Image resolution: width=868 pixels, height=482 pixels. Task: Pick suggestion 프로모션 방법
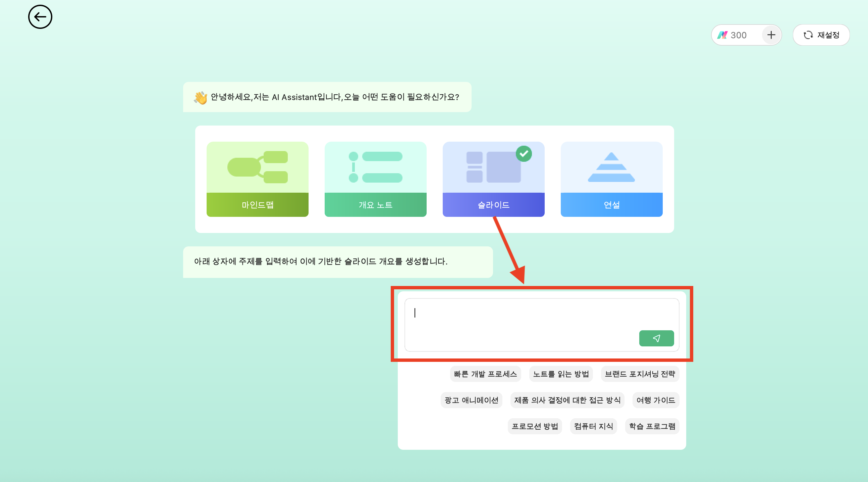pos(535,426)
